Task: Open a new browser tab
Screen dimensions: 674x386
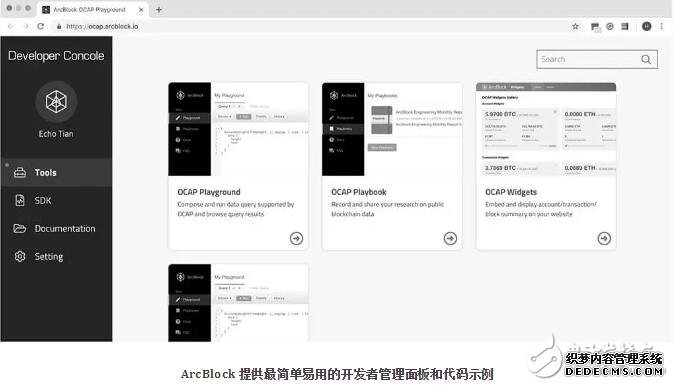Action: click(159, 9)
